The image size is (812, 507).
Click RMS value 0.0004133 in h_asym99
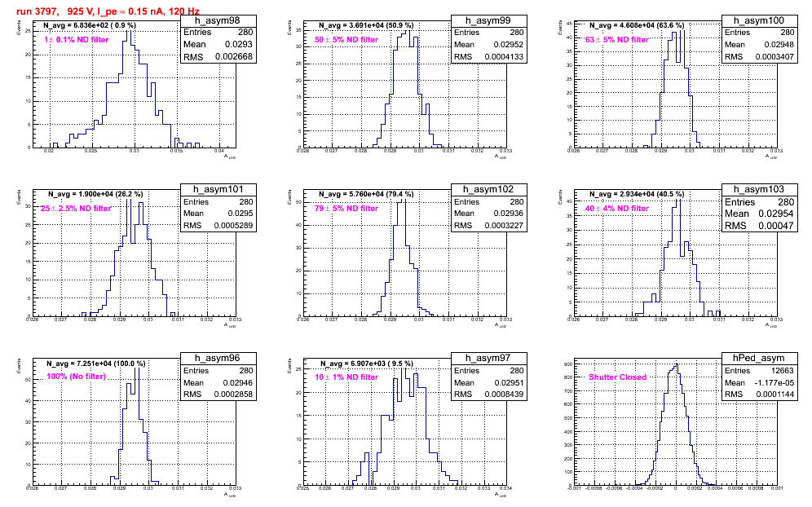pos(505,57)
